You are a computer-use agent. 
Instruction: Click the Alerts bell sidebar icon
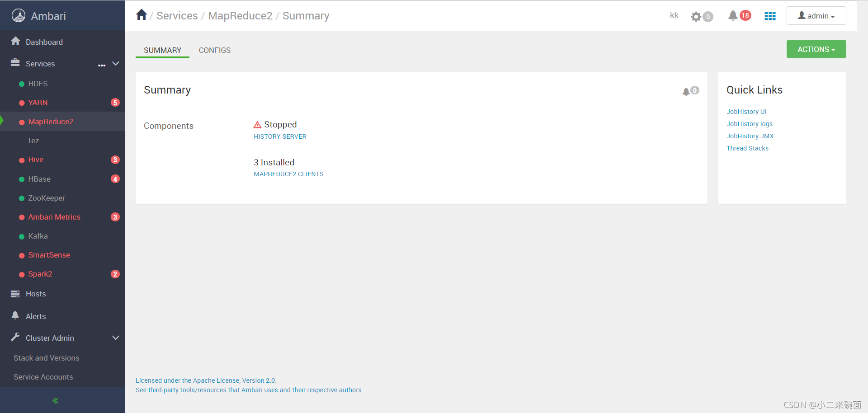tap(15, 315)
